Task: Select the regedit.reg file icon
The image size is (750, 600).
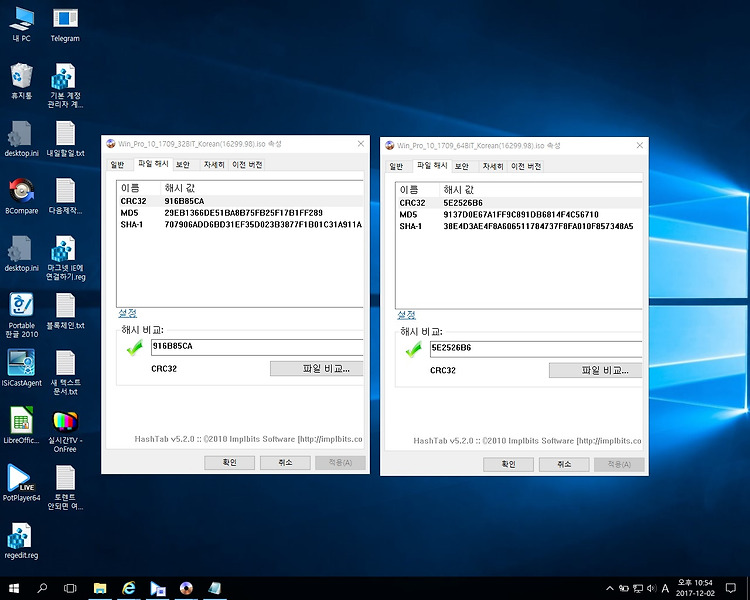Action: coord(22,541)
